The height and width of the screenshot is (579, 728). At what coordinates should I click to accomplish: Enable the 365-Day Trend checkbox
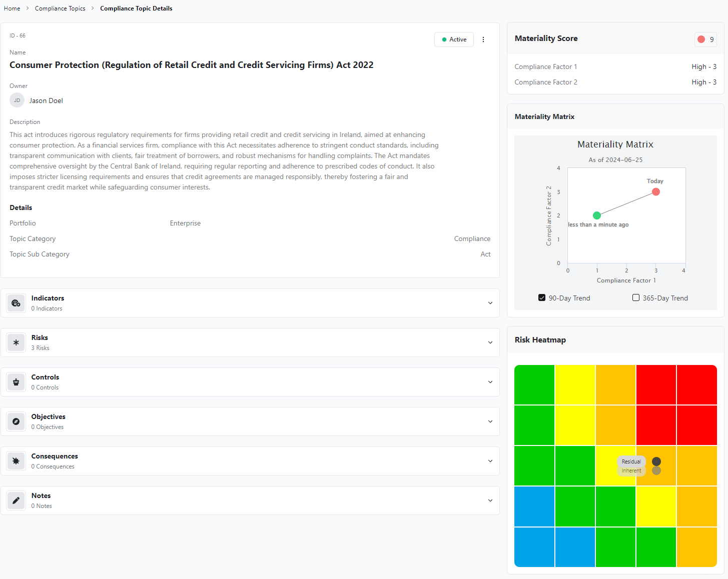pyautogui.click(x=636, y=297)
